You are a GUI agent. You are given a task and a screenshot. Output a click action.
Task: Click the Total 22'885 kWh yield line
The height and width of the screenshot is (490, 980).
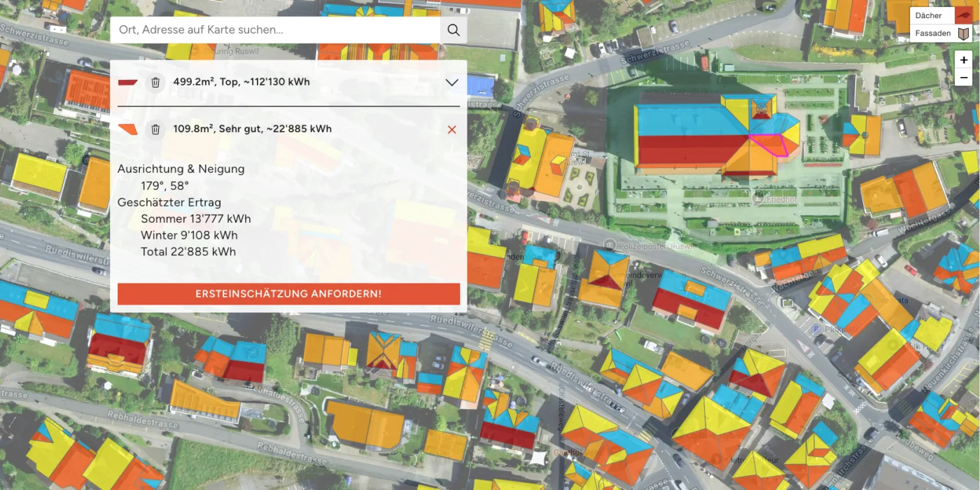coord(188,251)
